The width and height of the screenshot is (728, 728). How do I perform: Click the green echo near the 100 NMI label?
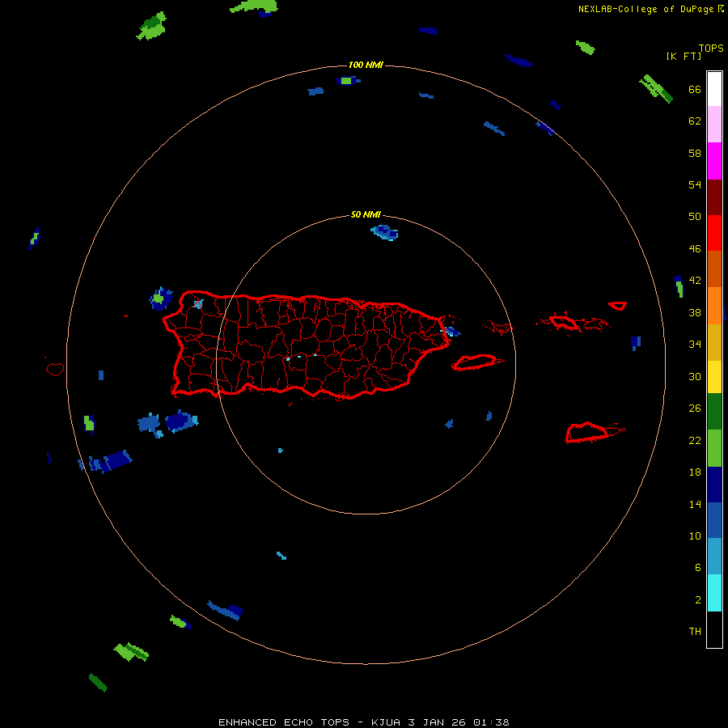[348, 81]
